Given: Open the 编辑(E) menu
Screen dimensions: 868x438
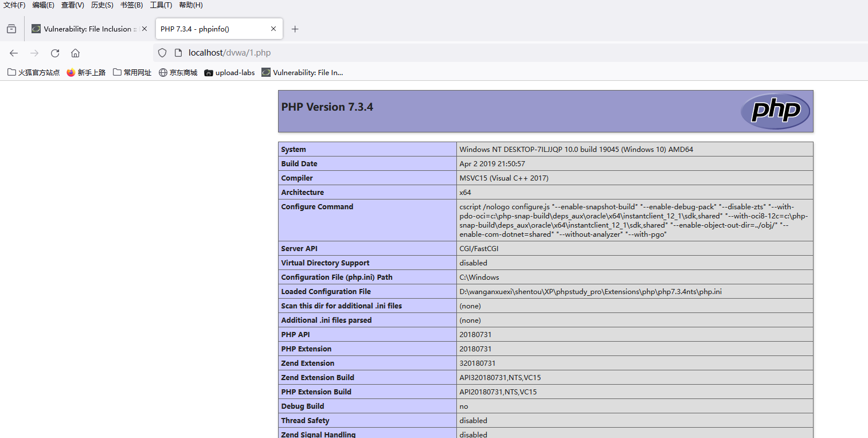Looking at the screenshot, I should [x=44, y=5].
